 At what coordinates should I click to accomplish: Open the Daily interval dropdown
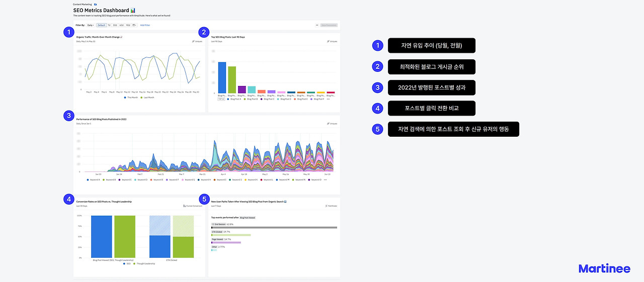pos(91,25)
